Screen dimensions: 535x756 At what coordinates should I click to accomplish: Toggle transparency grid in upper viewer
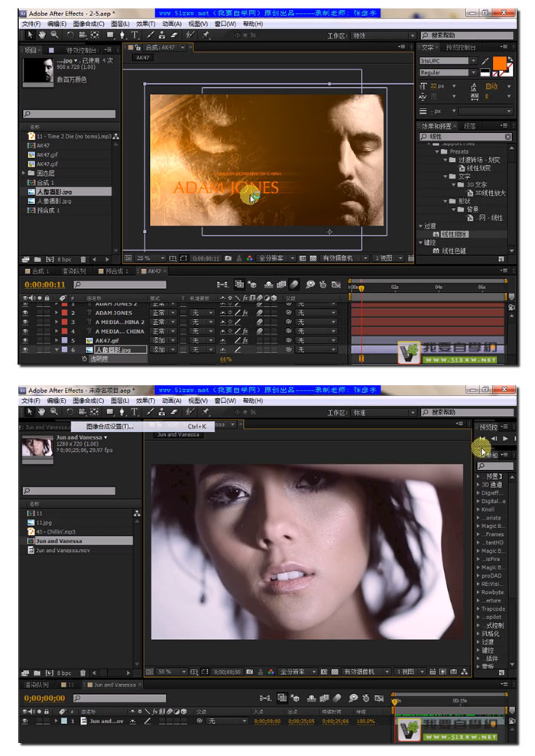pyautogui.click(x=313, y=258)
